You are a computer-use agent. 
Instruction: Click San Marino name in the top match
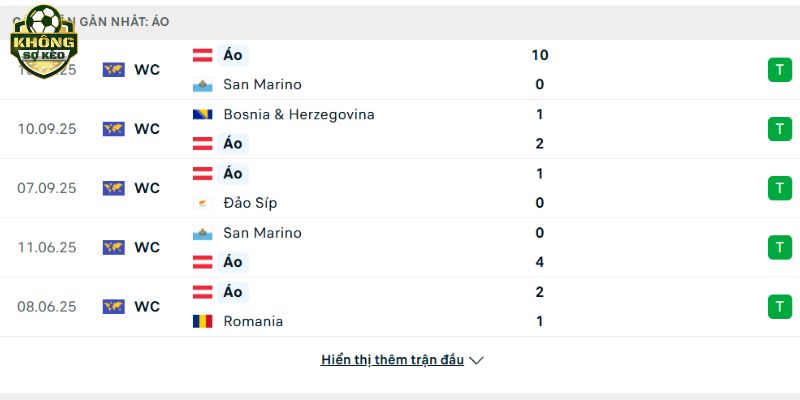(262, 85)
